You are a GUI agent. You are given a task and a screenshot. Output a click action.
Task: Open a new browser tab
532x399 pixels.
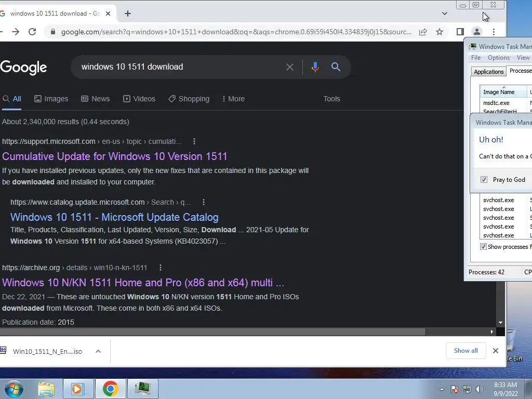pyautogui.click(x=128, y=14)
